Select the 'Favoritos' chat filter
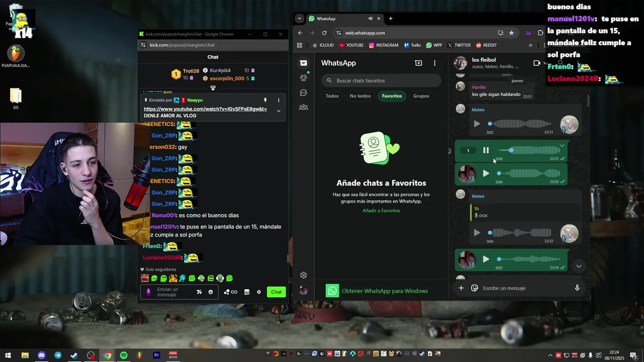The height and width of the screenshot is (362, 644). coord(392,96)
